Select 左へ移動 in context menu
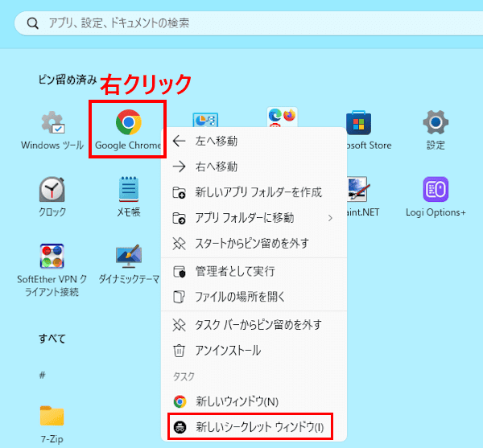This screenshot has width=483, height=448. (x=254, y=142)
